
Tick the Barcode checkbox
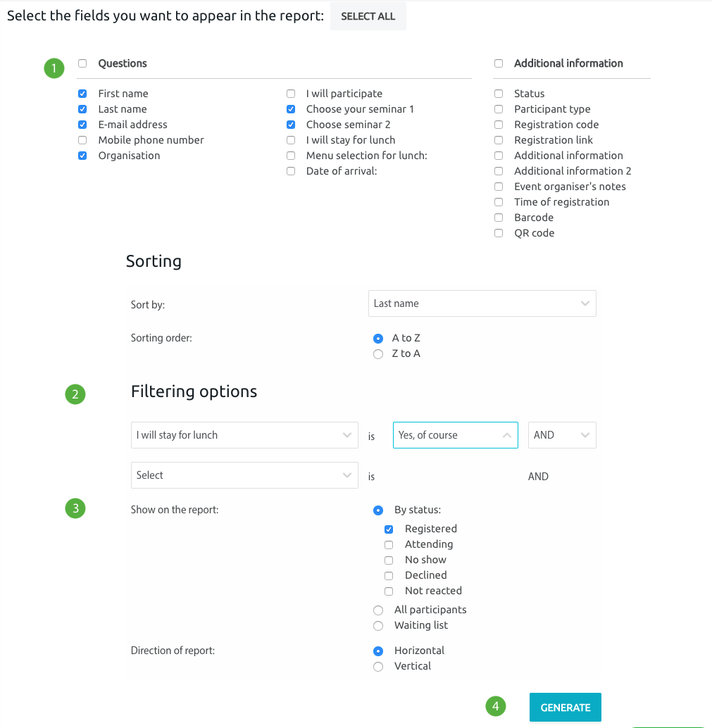(499, 218)
